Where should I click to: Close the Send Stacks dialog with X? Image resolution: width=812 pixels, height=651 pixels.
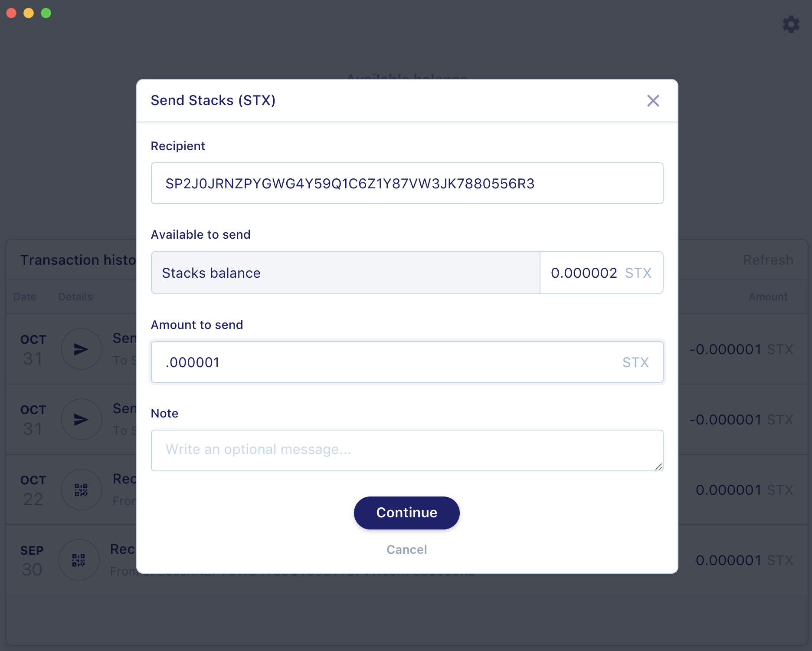[x=653, y=101]
